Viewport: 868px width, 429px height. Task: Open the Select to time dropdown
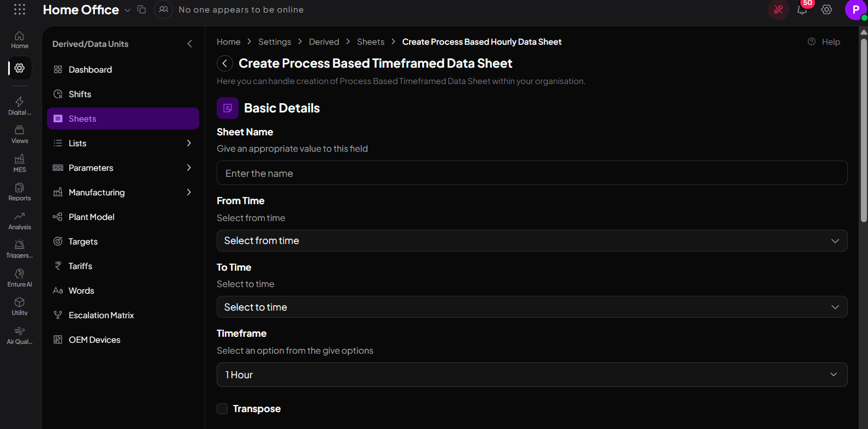point(532,307)
